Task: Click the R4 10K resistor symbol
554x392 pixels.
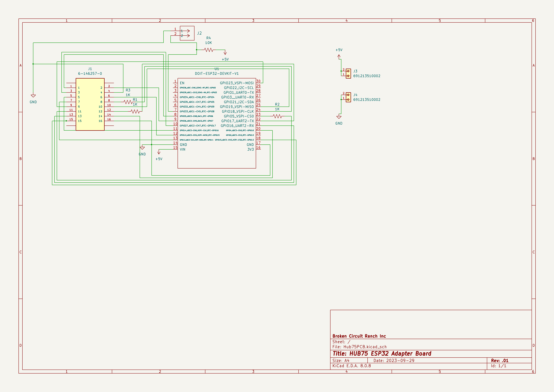Action: coord(209,50)
